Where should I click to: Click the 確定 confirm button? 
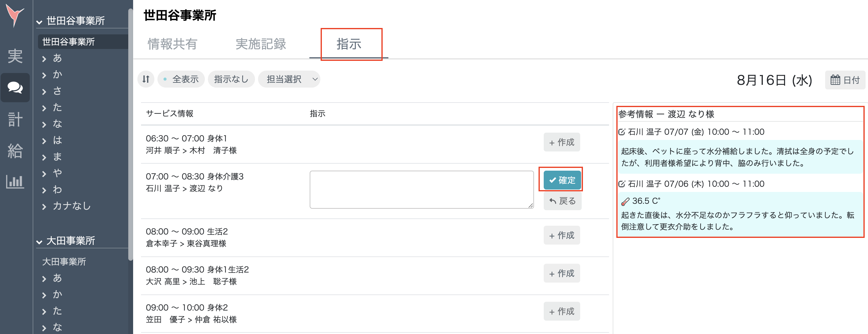tap(562, 180)
